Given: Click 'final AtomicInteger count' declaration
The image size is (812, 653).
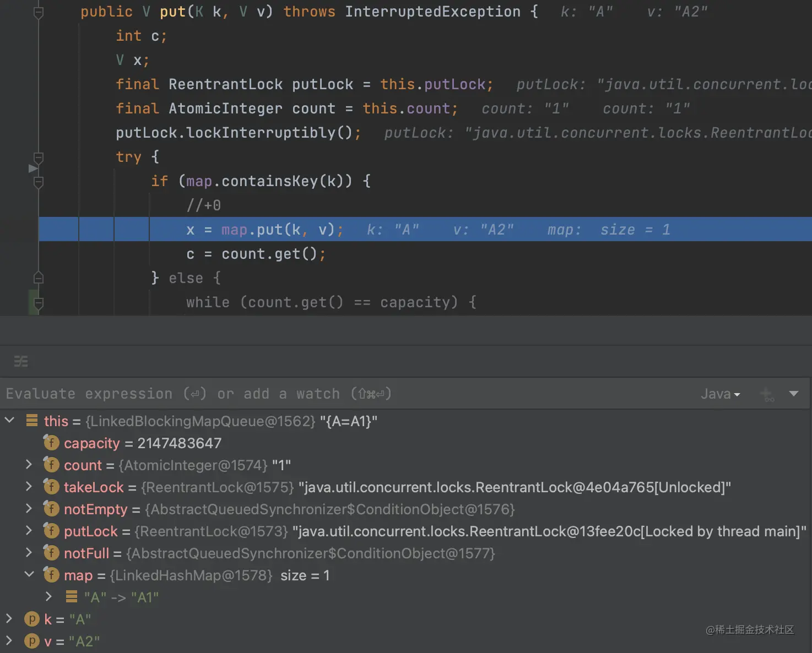Looking at the screenshot, I should (225, 108).
